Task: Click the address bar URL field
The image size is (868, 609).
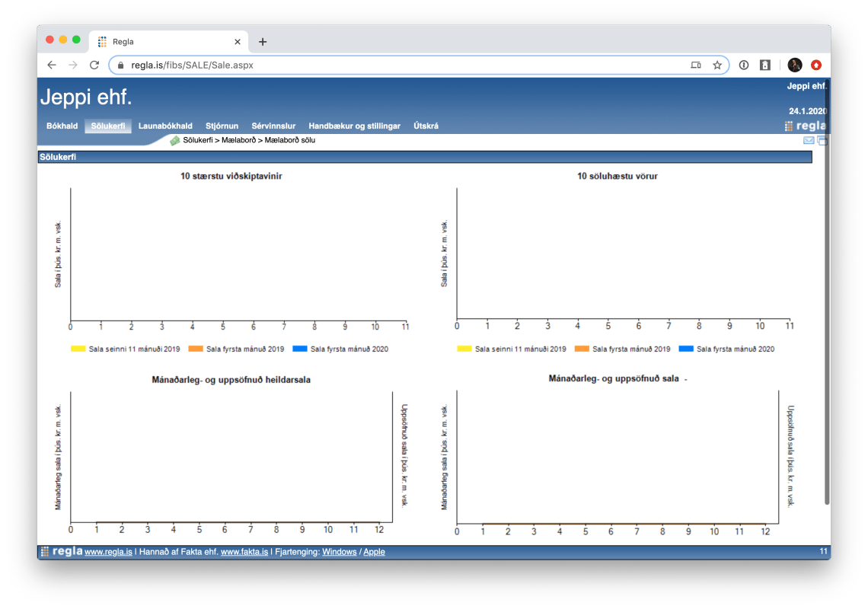Action: tap(381, 65)
